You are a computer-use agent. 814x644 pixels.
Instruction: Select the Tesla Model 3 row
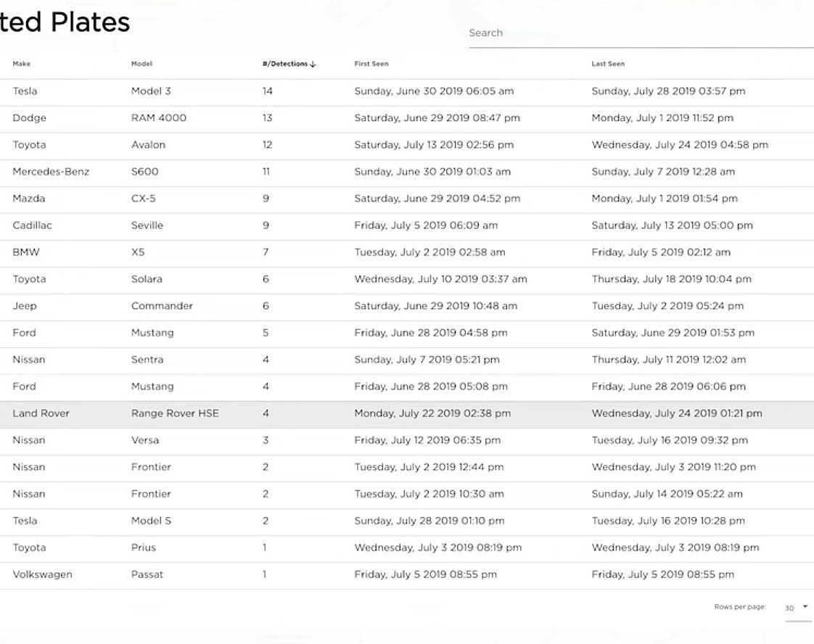coord(407,91)
